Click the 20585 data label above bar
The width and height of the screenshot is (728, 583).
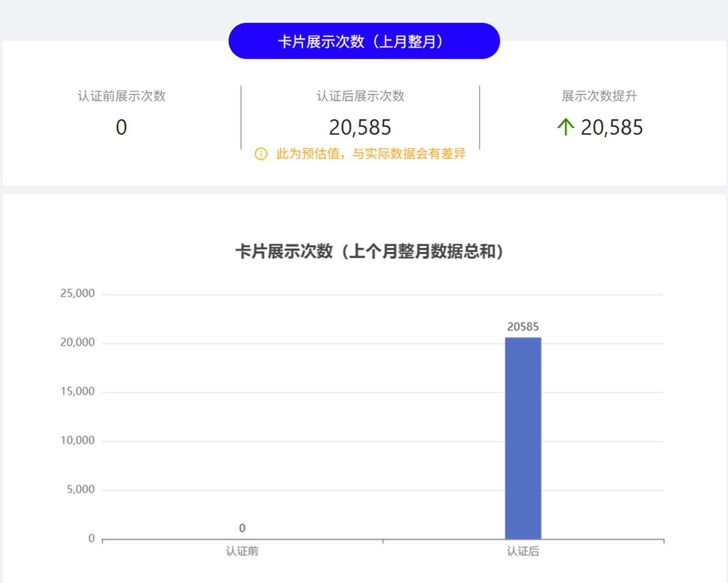(523, 327)
